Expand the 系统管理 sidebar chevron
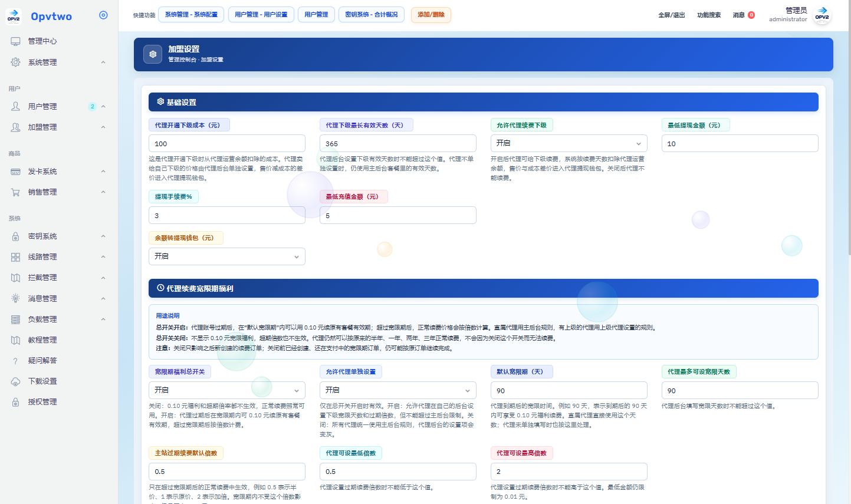Screen dimensions: 851x504 pyautogui.click(x=103, y=62)
